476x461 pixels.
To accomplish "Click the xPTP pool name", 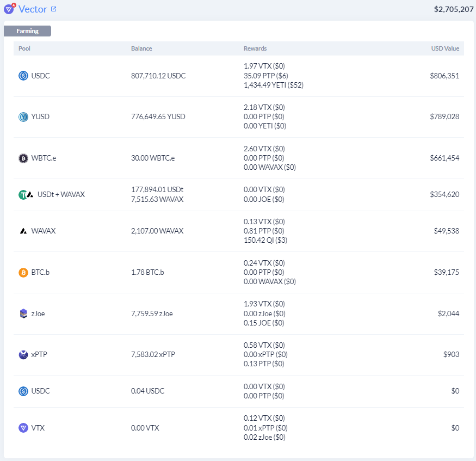I will coord(39,354).
